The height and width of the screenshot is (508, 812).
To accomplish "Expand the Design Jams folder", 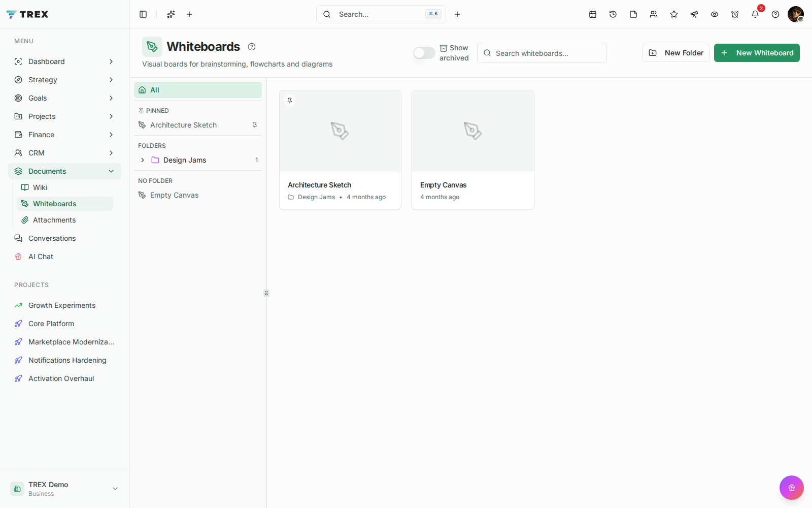I will (143, 160).
